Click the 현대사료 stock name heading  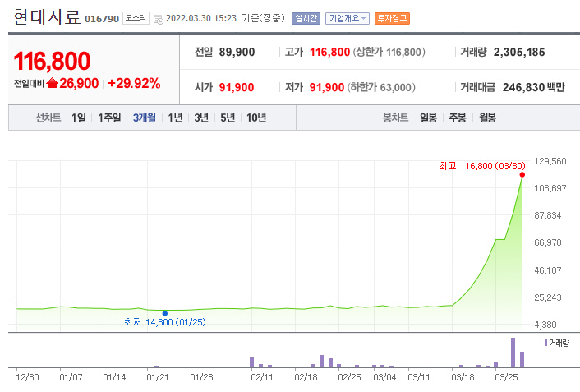click(x=46, y=18)
